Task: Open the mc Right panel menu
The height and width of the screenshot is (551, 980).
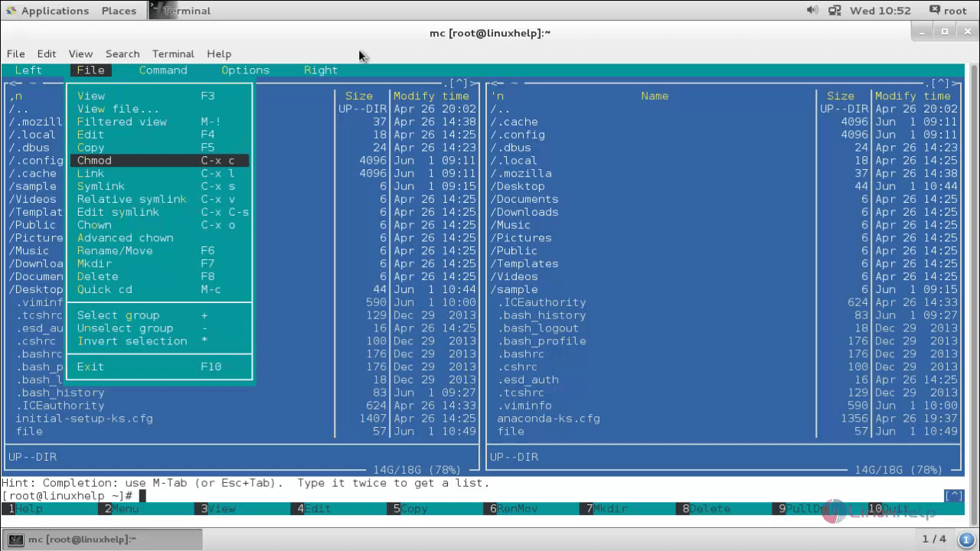Action: click(321, 70)
